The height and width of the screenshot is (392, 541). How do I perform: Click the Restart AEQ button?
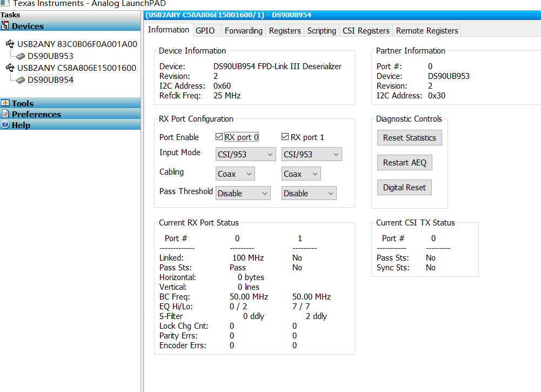tap(405, 163)
